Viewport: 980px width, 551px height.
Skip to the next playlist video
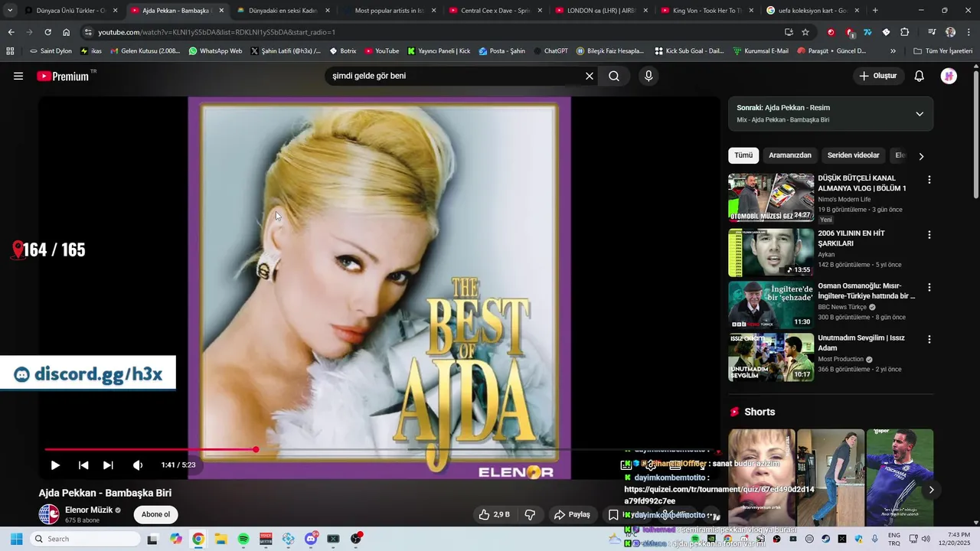[x=108, y=465]
